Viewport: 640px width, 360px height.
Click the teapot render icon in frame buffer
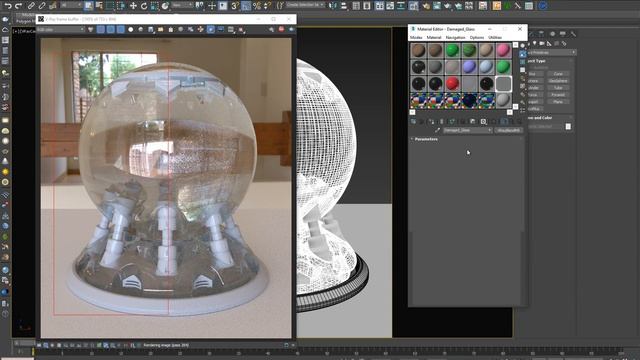pyautogui.click(x=291, y=29)
